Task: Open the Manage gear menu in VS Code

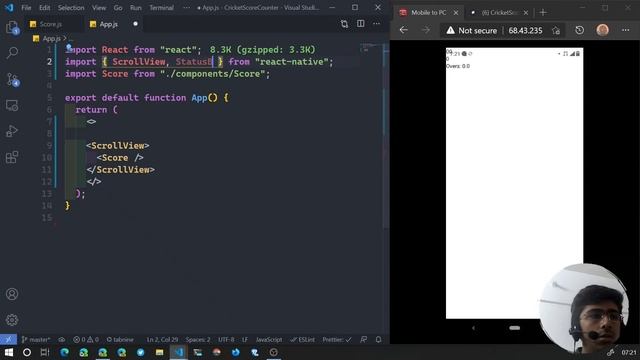Action: pyautogui.click(x=12, y=320)
